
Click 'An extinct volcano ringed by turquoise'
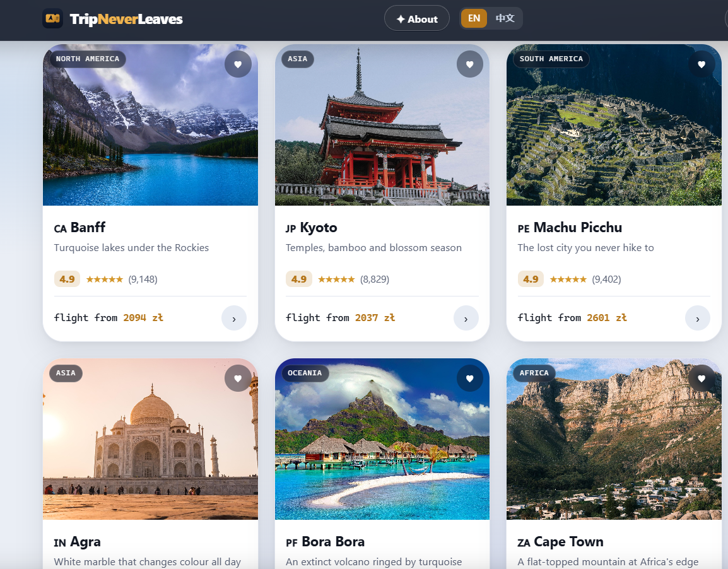click(373, 562)
